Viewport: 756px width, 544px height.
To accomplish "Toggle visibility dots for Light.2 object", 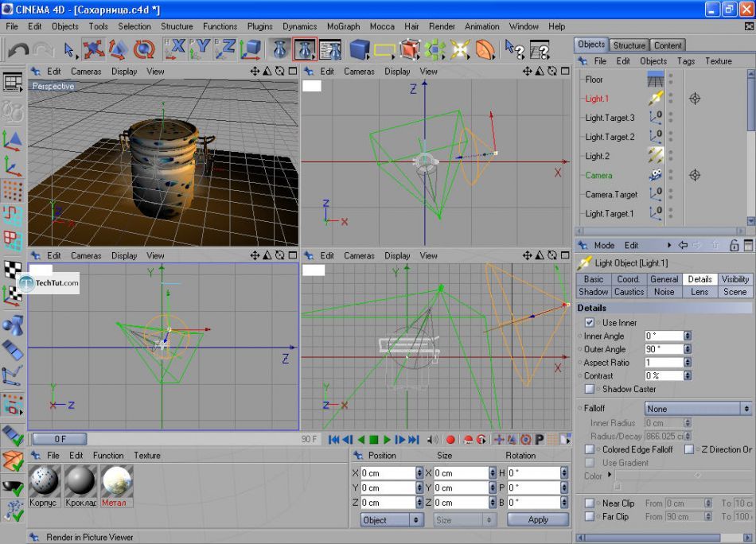I will (x=671, y=156).
